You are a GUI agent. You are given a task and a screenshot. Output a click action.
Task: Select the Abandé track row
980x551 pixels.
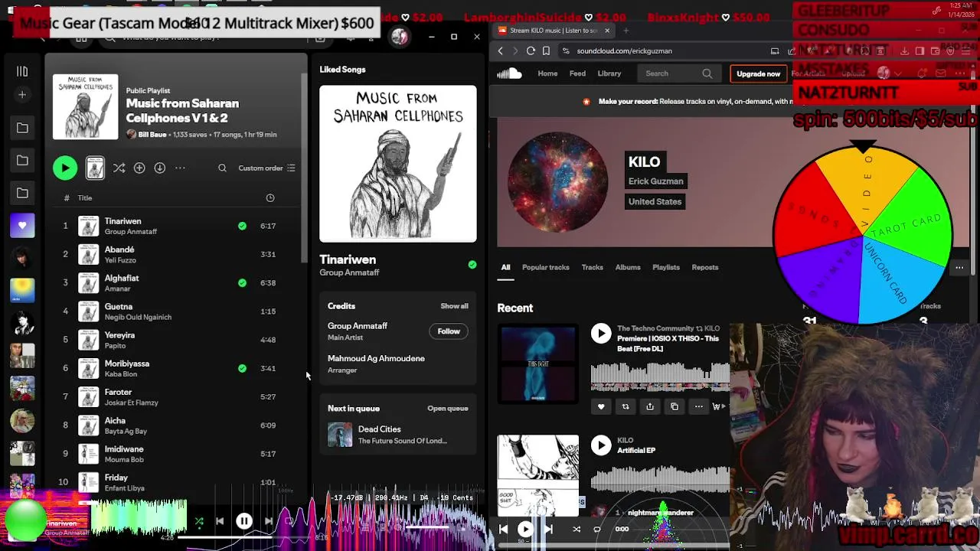[178, 254]
